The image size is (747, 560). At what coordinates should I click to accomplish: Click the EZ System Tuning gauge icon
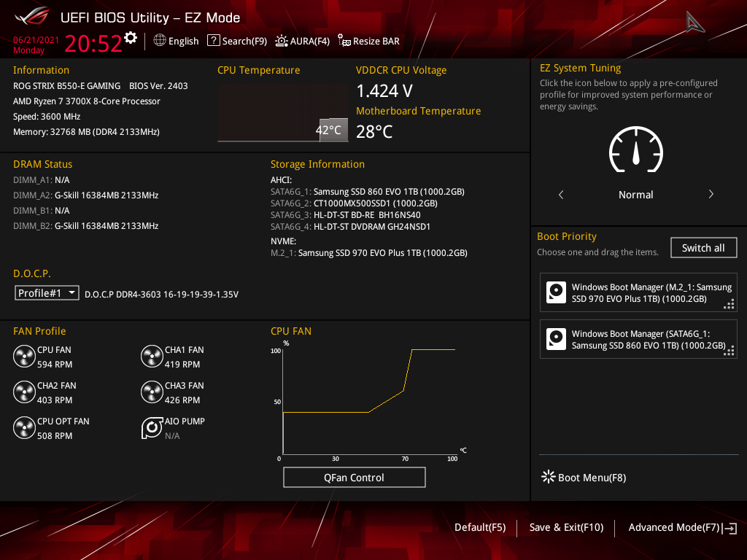636,149
